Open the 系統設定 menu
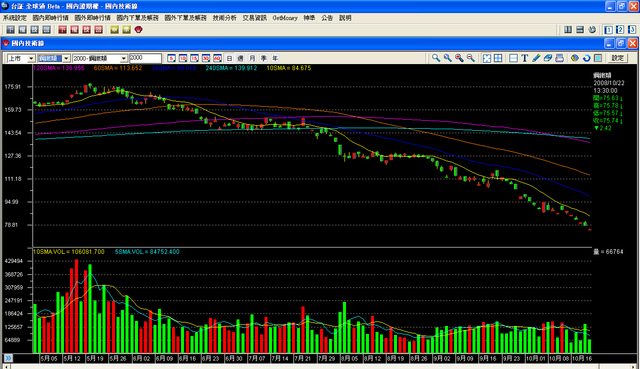Viewport: 640px width, 369px height. tap(15, 18)
